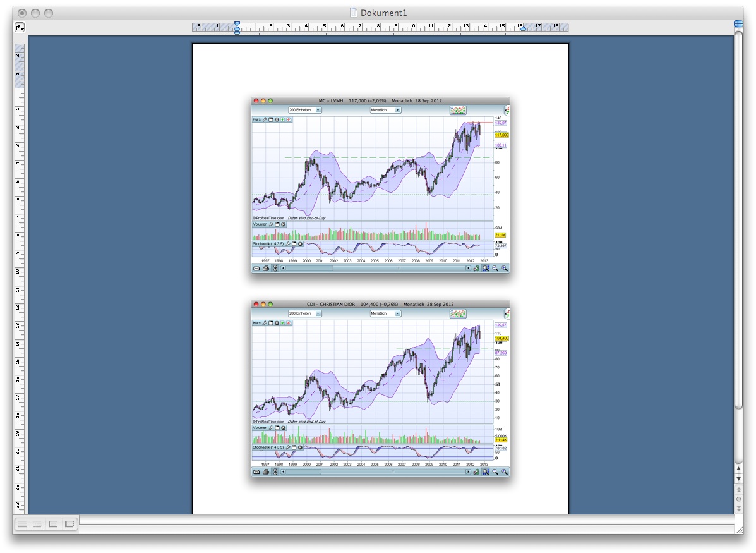
Task: Select the Christian Dior chart picture in the document
Action: point(380,389)
